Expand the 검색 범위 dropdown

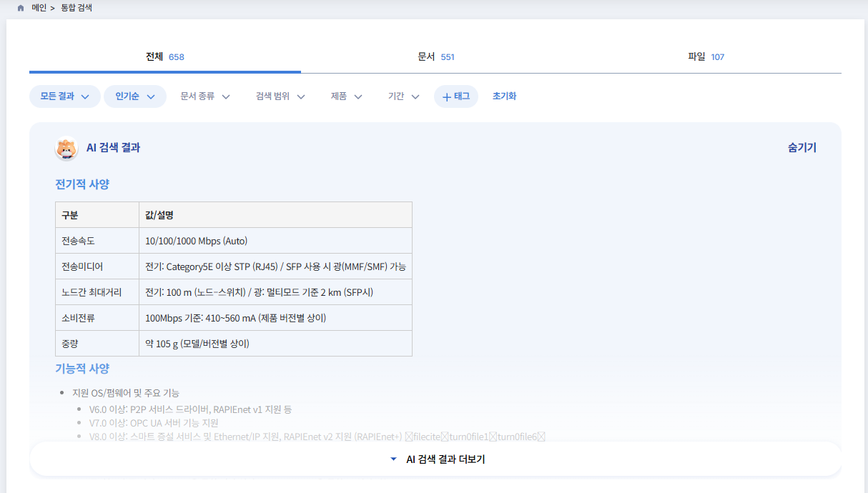pyautogui.click(x=280, y=96)
